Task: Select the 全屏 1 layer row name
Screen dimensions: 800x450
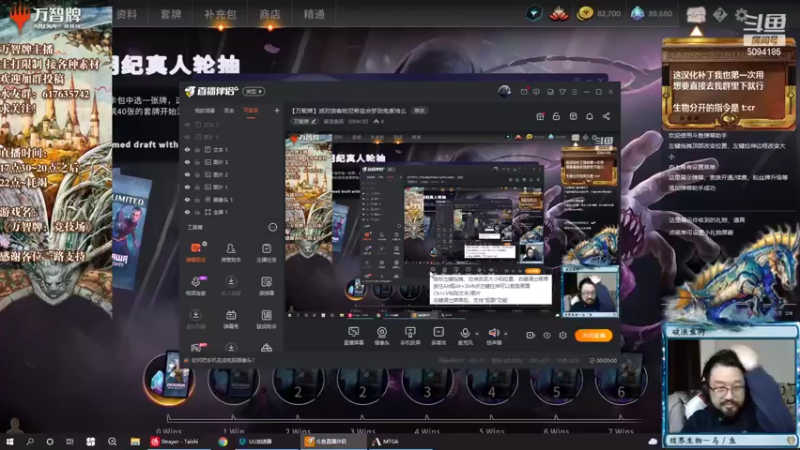Action: pos(220,212)
